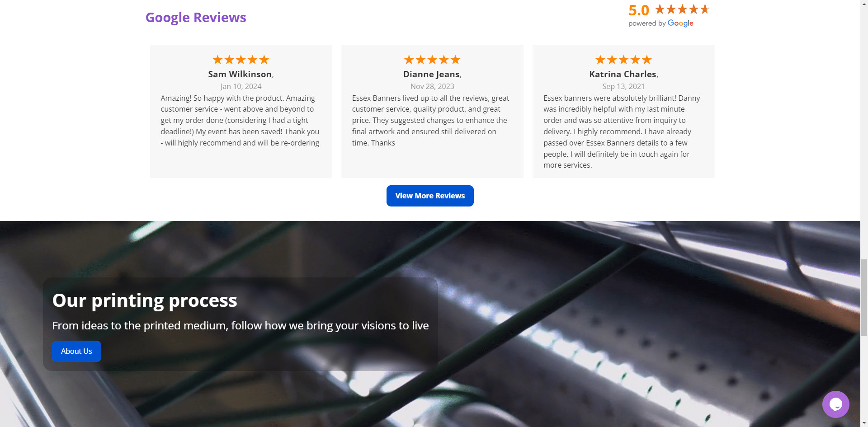
Task: Select the Katrina Charles reviewer name
Action: [x=623, y=74]
